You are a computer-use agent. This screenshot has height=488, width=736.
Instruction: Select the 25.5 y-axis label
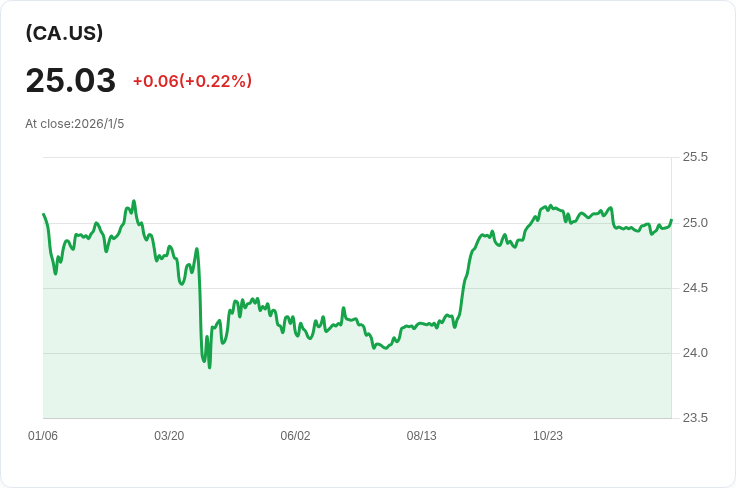point(695,157)
